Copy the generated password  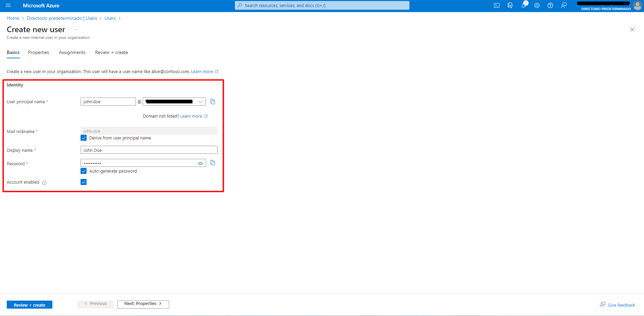pos(213,163)
